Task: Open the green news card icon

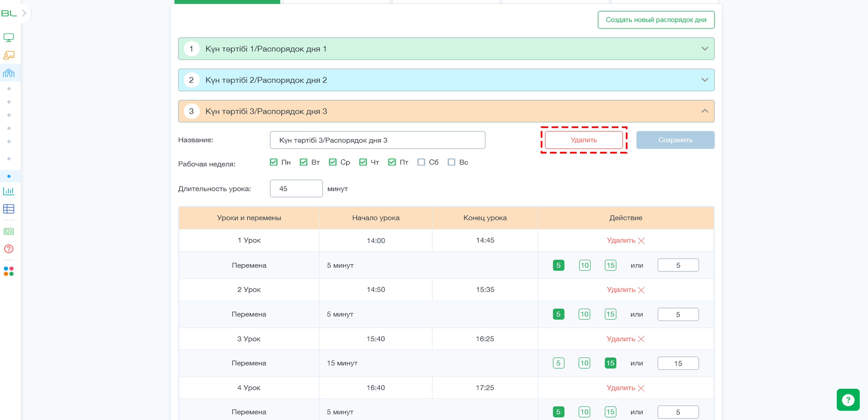Action: (x=9, y=231)
